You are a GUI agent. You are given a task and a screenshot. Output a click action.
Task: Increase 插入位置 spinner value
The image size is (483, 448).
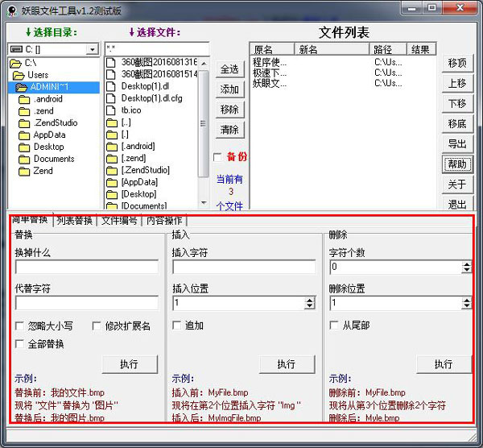310,300
